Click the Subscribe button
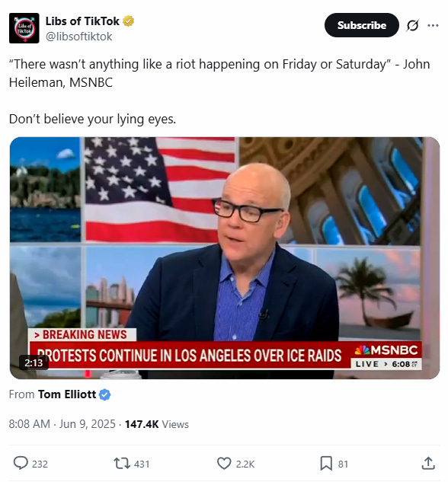Screen dimensions: 448x482 coord(362,25)
